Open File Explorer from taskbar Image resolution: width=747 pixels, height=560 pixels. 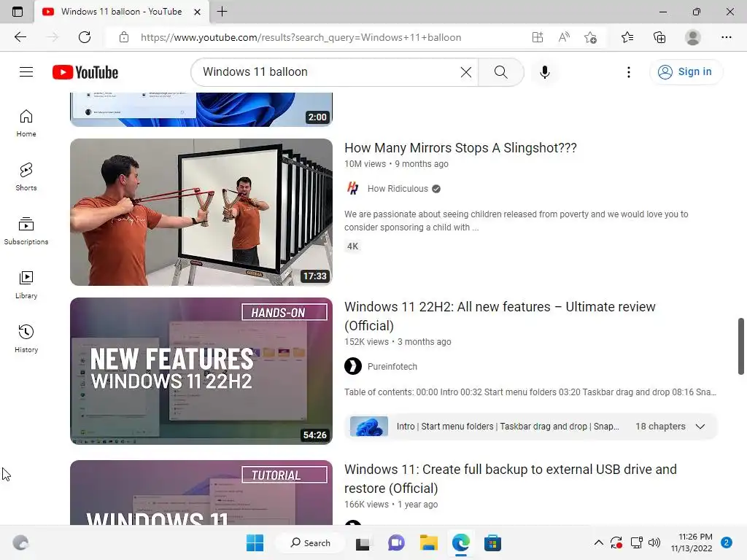tap(428, 542)
